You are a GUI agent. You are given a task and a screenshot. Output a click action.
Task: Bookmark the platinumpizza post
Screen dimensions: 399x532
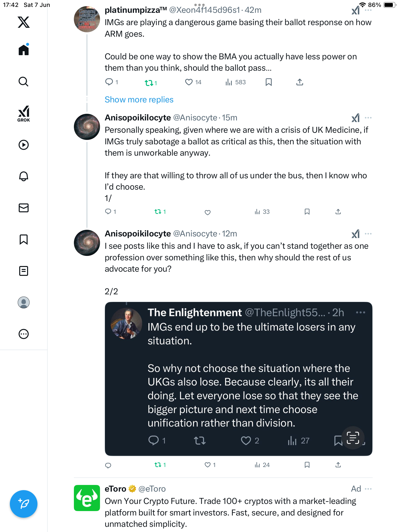pyautogui.click(x=269, y=82)
